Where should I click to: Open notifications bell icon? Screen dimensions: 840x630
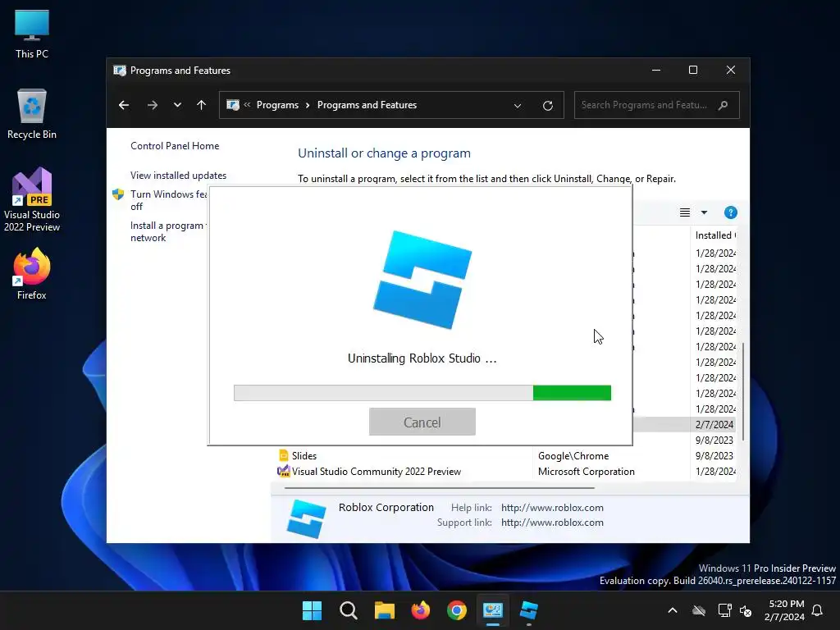pos(818,610)
